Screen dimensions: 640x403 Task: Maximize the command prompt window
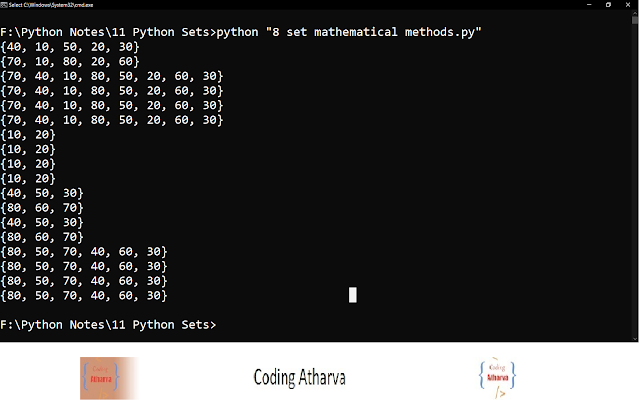coord(608,4)
